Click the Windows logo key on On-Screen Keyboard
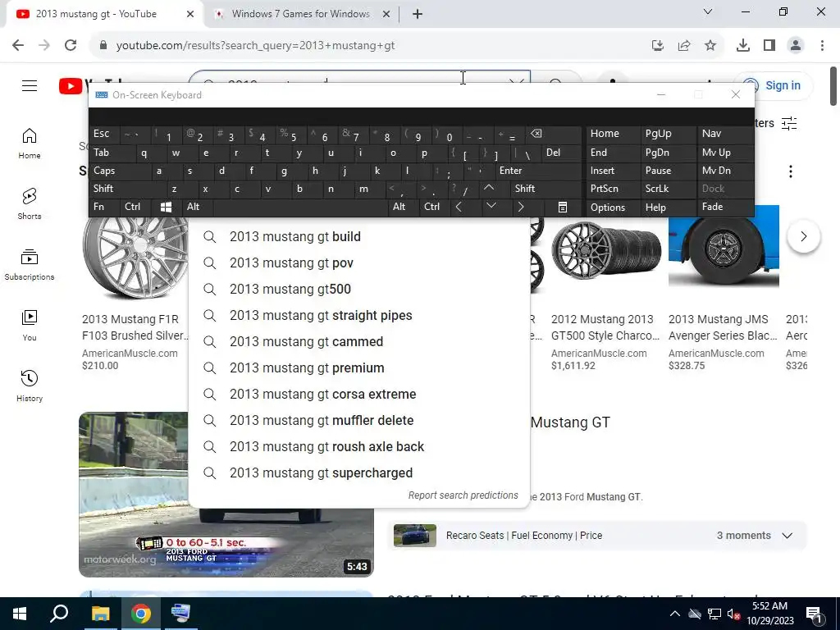 pyautogui.click(x=166, y=207)
